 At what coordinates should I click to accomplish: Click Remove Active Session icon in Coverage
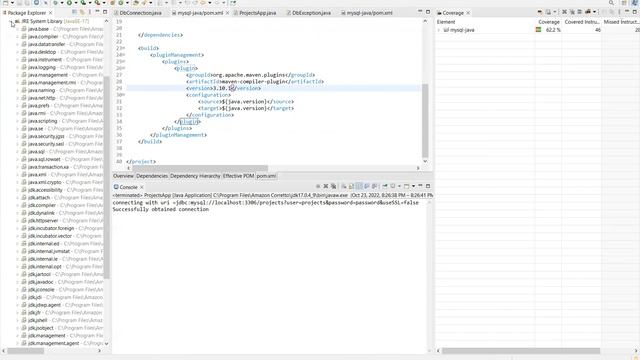coord(564,12)
